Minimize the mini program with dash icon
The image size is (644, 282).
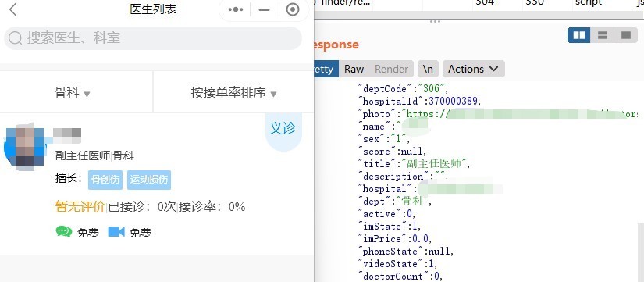click(265, 9)
